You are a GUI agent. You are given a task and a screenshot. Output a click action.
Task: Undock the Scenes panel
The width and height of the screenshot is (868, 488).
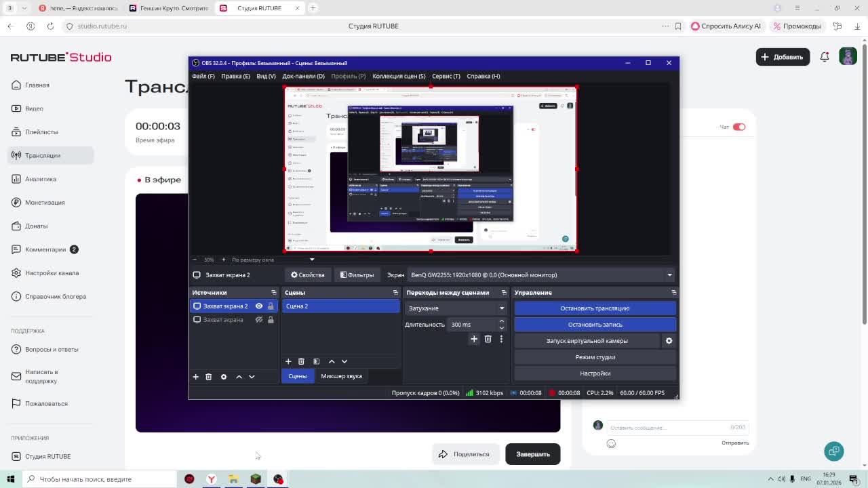tap(395, 293)
